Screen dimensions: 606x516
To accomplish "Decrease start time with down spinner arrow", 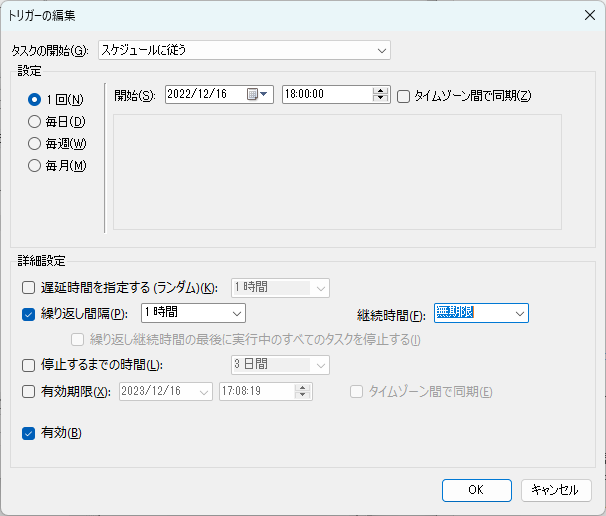I will tap(380, 98).
